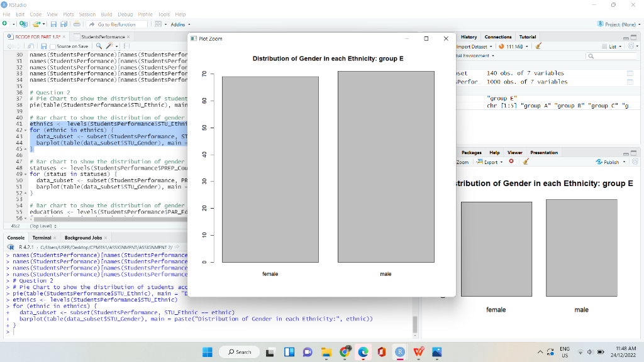
Task: Remove the current plot with the red X
Action: pyautogui.click(x=511, y=162)
